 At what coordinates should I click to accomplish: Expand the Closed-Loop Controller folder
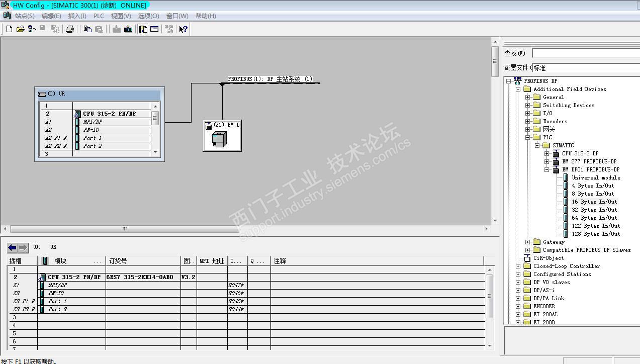pos(518,266)
